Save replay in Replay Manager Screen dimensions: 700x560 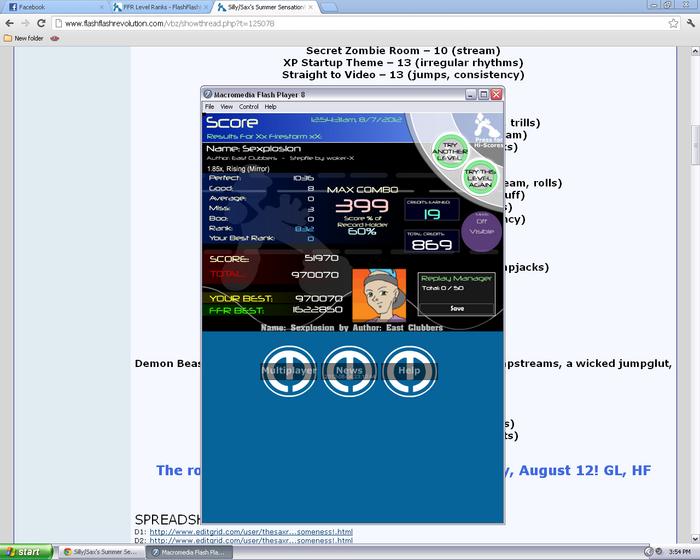click(x=457, y=309)
